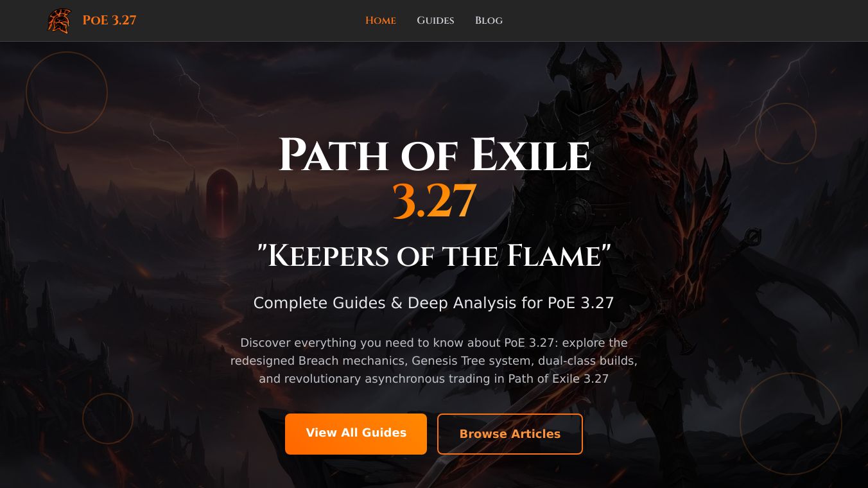Select the Browse Articles outlined button

point(510,434)
